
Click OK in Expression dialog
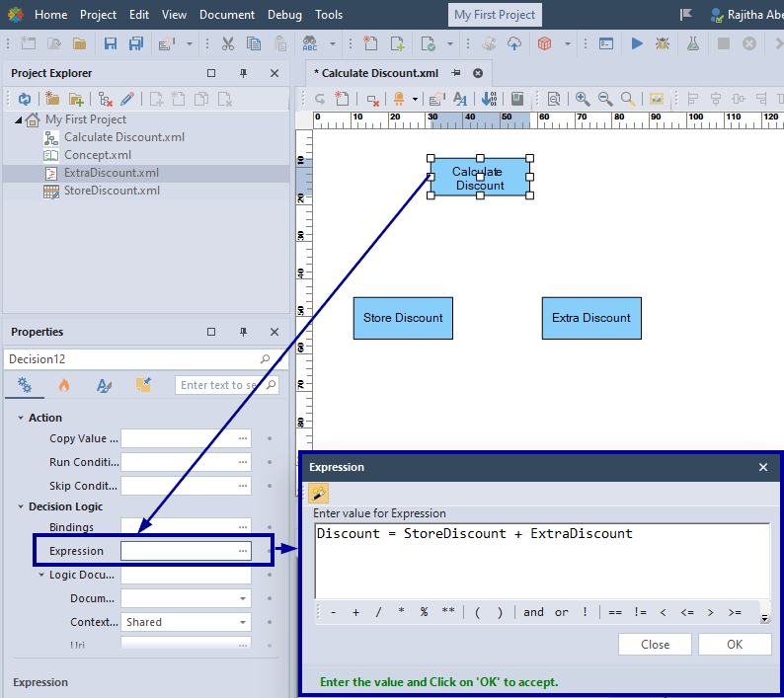(735, 645)
